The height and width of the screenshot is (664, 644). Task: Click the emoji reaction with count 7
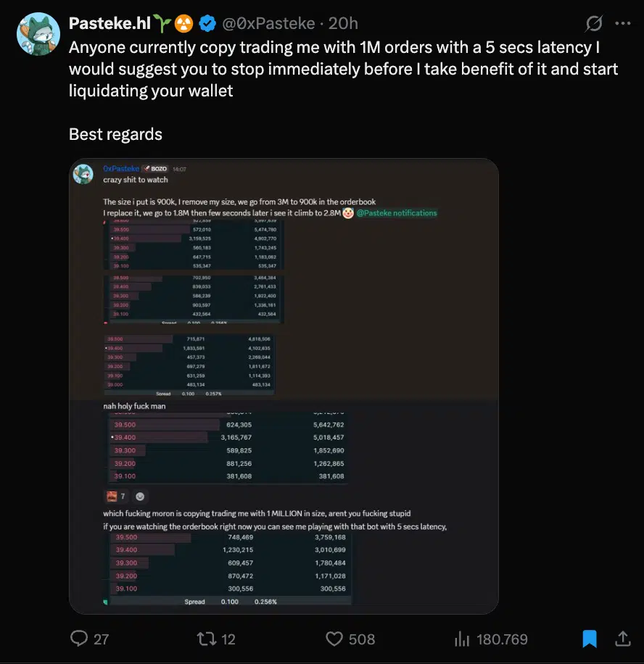pyautogui.click(x=116, y=496)
